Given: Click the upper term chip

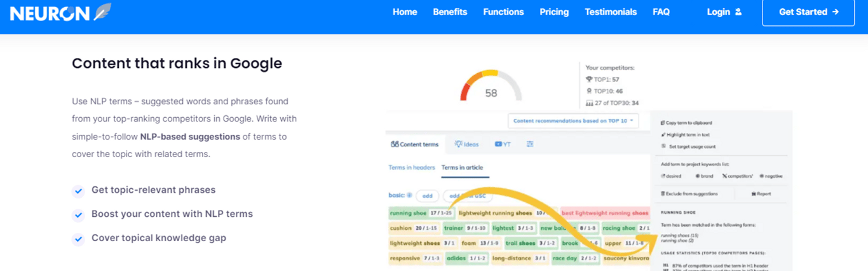Looking at the screenshot, I should point(626,243).
